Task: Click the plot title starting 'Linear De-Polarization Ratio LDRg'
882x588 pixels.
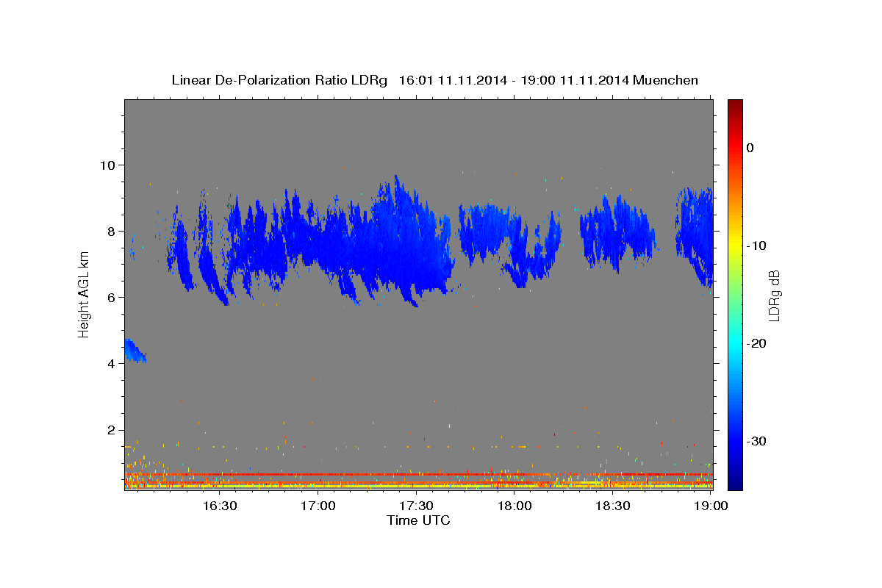Action: (x=434, y=80)
